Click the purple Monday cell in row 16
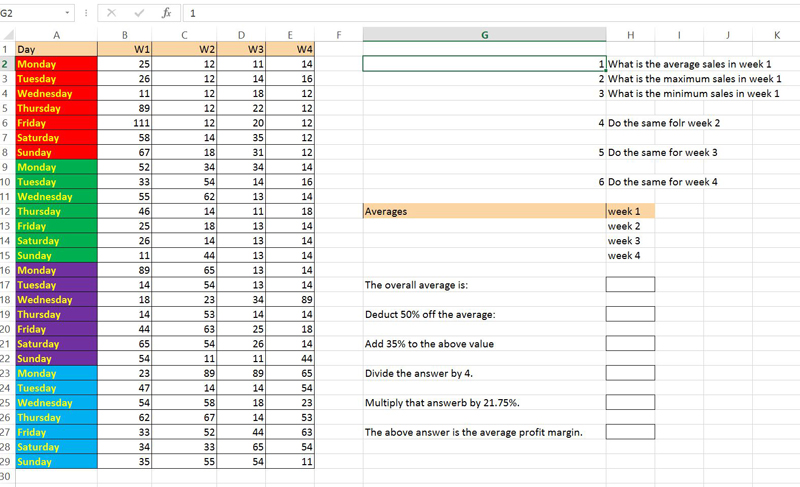The width and height of the screenshot is (800, 487). click(x=57, y=270)
